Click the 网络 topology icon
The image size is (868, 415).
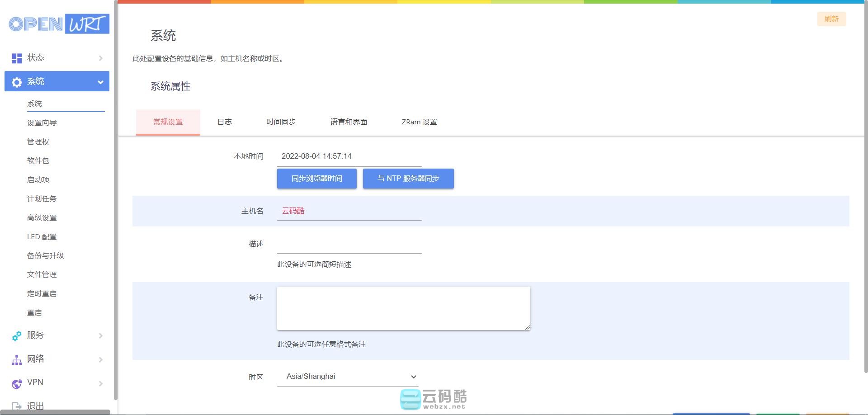coord(17,360)
